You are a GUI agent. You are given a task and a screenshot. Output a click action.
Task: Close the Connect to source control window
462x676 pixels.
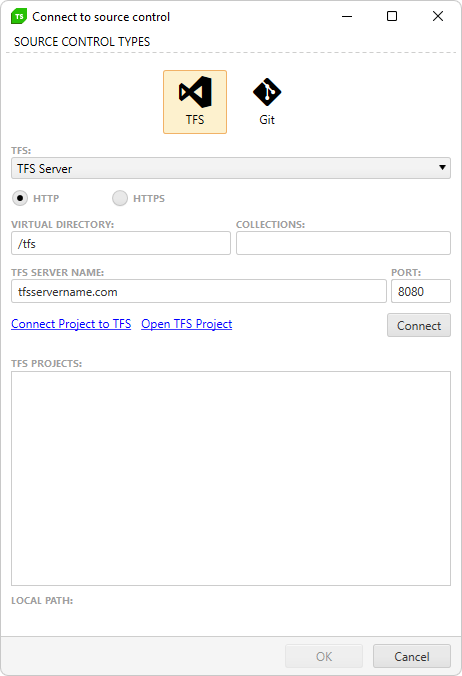click(x=438, y=16)
